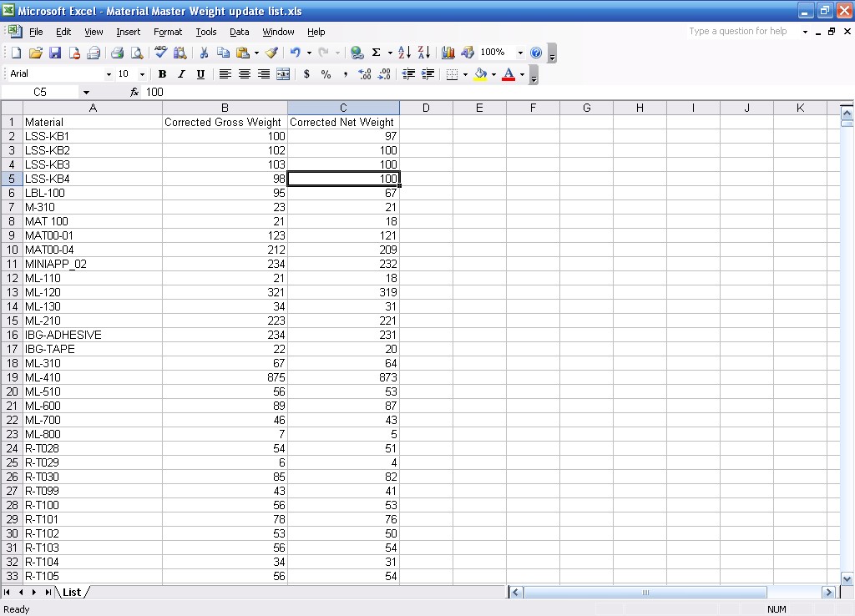Toggle Italic formatting
Screen dimensions: 855x616
coord(181,74)
